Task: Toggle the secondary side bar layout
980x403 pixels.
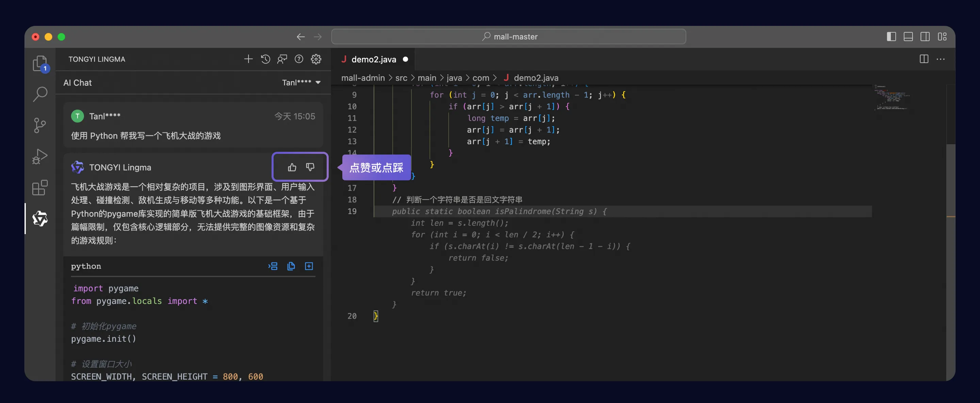Action: point(925,36)
